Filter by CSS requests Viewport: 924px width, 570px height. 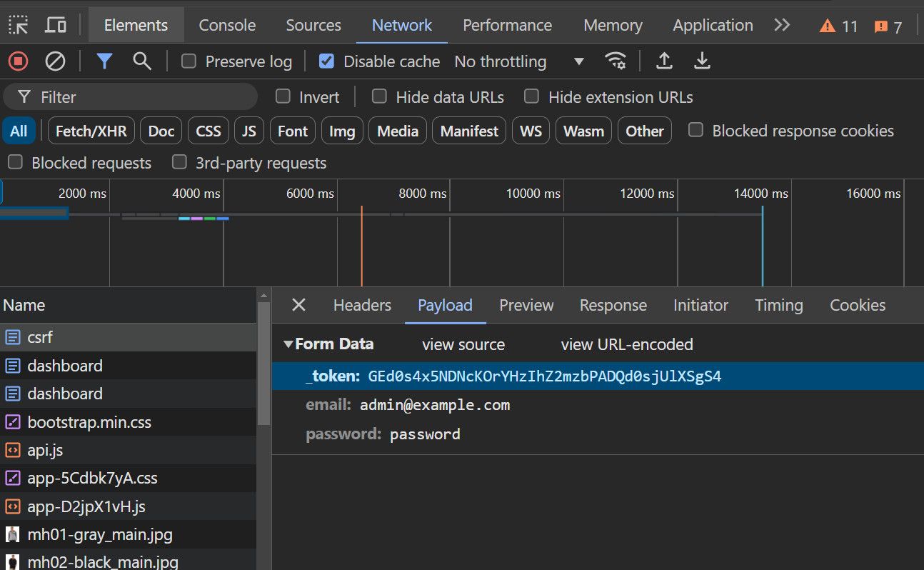[x=209, y=131]
